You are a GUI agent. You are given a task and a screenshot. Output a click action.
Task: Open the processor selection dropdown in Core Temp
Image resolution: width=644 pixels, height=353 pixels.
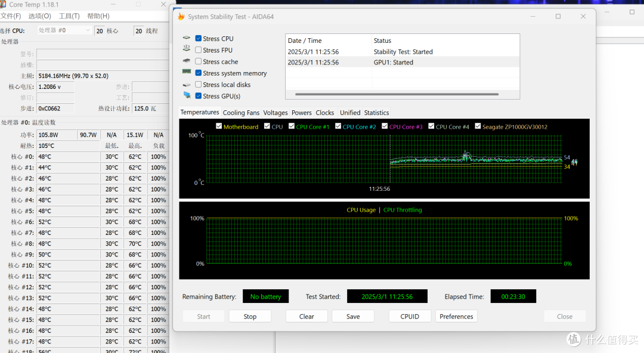click(64, 30)
